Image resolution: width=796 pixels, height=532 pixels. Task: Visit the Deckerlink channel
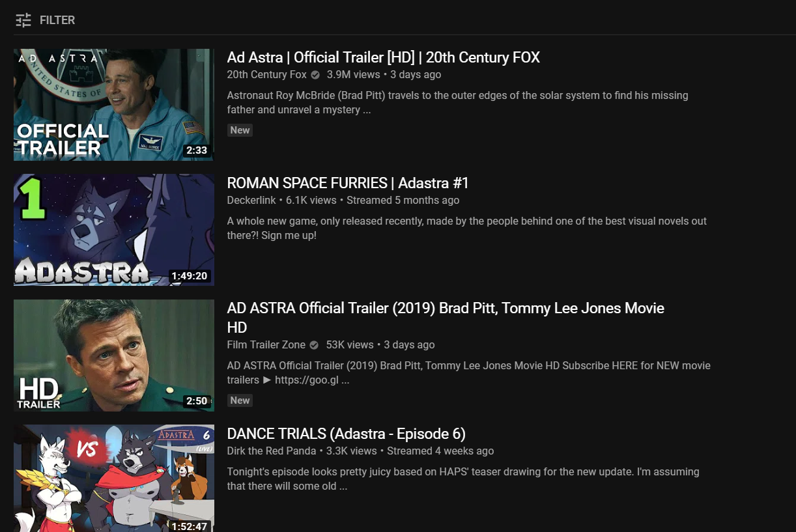(251, 201)
